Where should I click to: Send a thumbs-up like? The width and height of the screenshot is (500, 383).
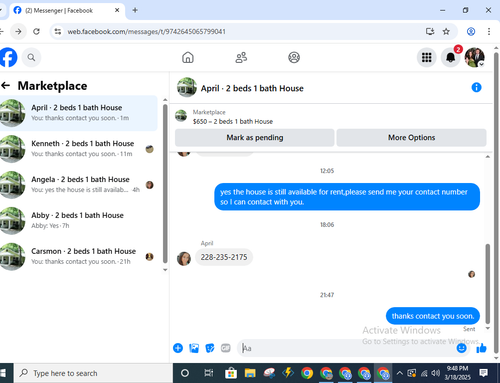tap(481, 348)
